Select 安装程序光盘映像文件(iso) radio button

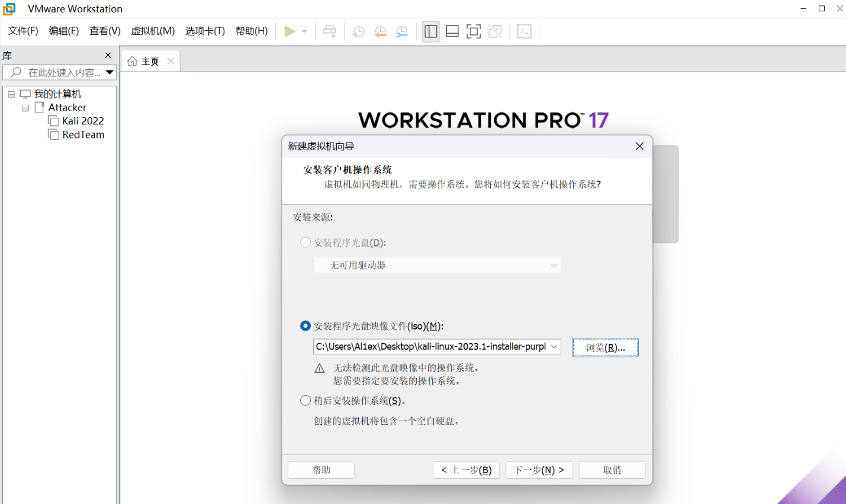pyautogui.click(x=305, y=326)
